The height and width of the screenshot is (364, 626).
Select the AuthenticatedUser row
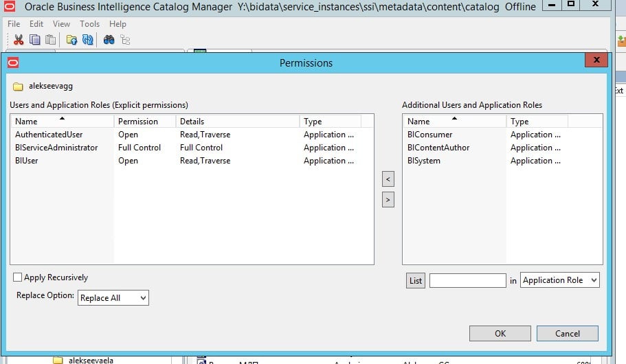(192, 135)
